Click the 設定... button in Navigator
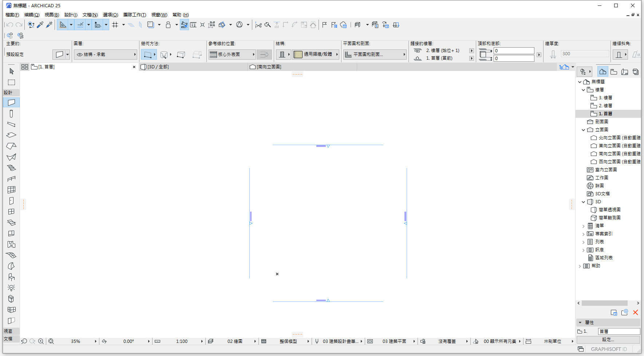The height and width of the screenshot is (356, 644). click(608, 340)
